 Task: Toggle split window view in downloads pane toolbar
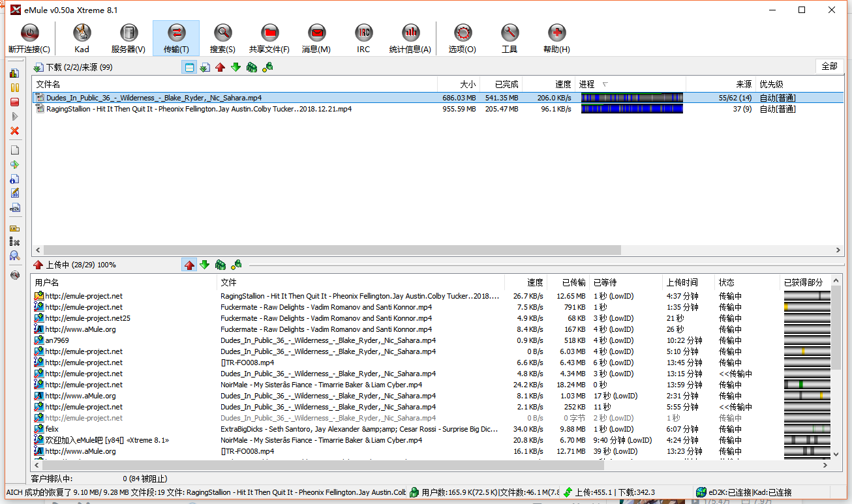tap(189, 67)
